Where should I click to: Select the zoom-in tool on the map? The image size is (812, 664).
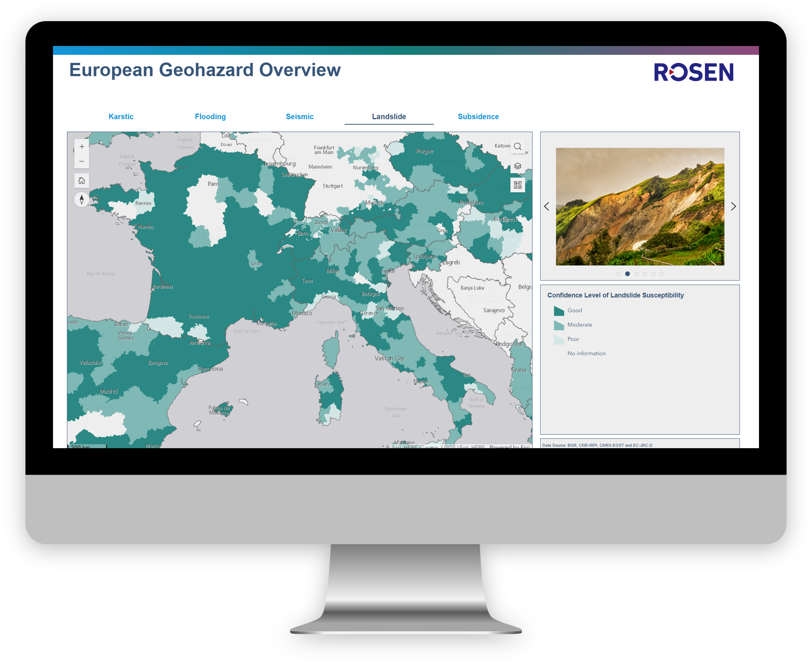pos(82,147)
